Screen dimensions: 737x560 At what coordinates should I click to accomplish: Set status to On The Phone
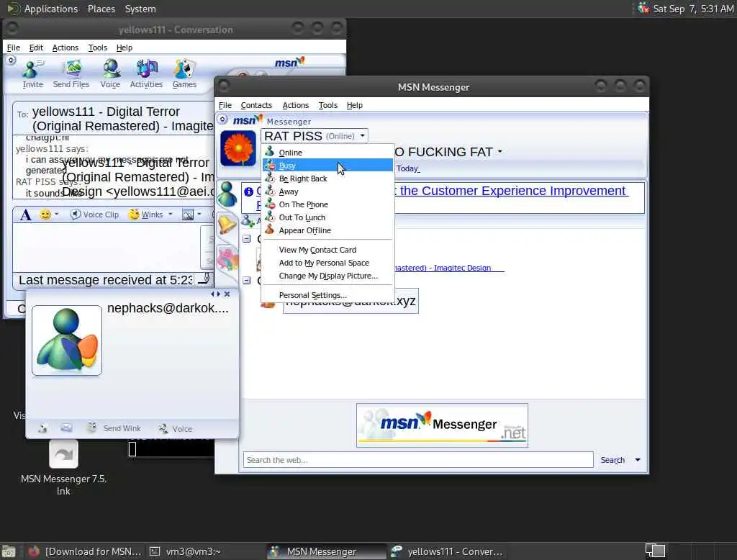click(x=327, y=204)
